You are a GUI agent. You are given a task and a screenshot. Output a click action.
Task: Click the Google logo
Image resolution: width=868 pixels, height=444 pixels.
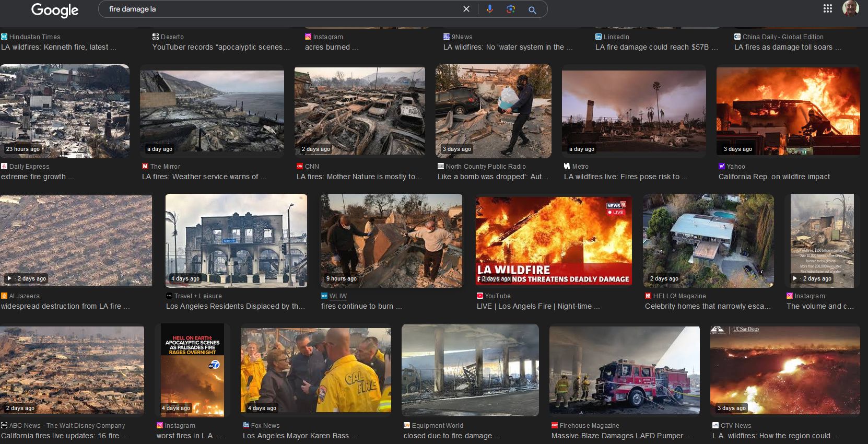55,10
